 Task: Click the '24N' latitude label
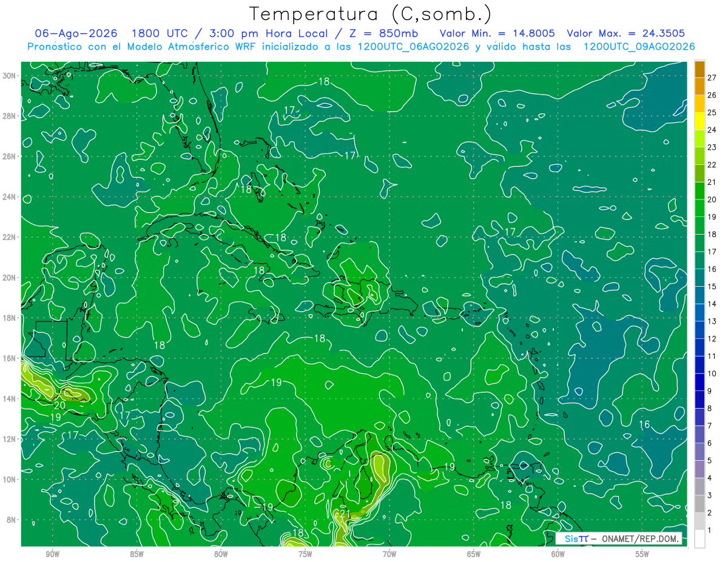(x=10, y=197)
